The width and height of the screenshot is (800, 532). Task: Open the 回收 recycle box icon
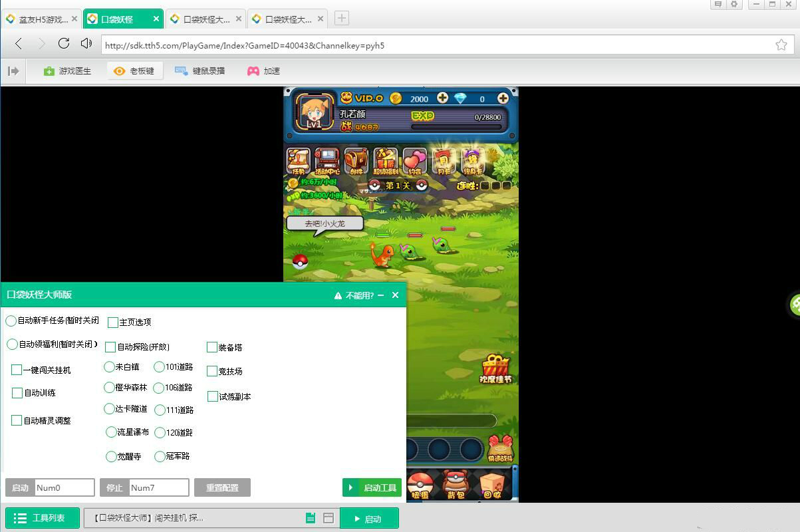(x=492, y=485)
